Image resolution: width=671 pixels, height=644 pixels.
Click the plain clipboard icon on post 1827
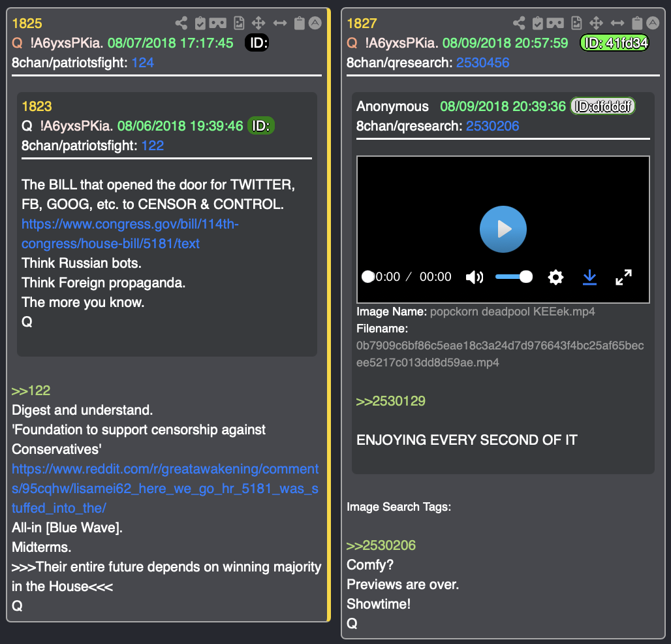click(637, 23)
